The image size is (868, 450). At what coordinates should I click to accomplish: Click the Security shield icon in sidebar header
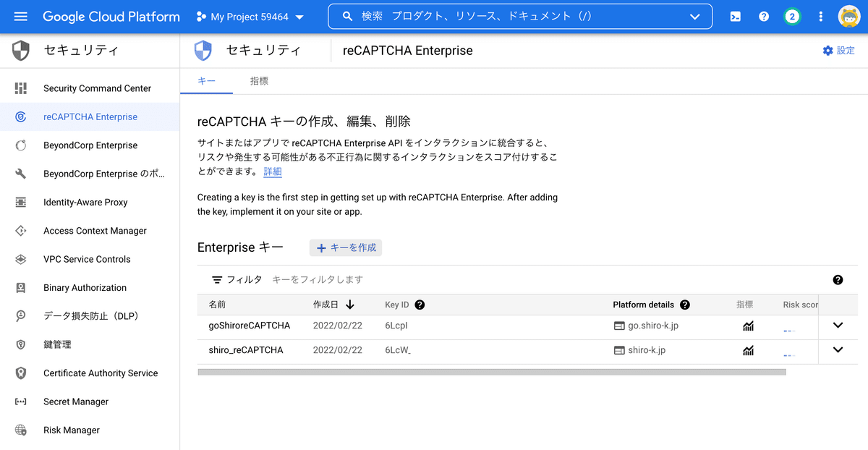click(x=21, y=51)
